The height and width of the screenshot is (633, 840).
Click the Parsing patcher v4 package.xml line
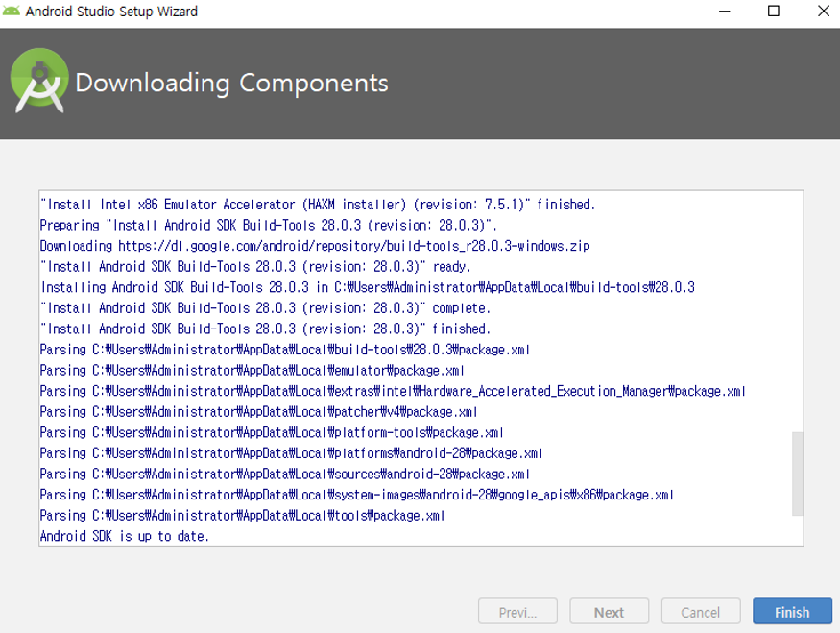(x=259, y=412)
